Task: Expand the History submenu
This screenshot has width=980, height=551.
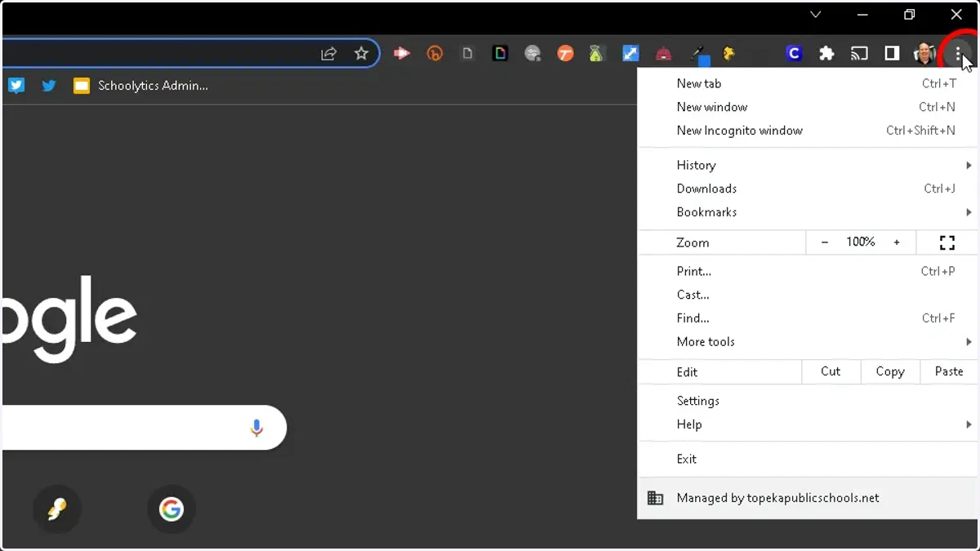Action: click(x=808, y=165)
